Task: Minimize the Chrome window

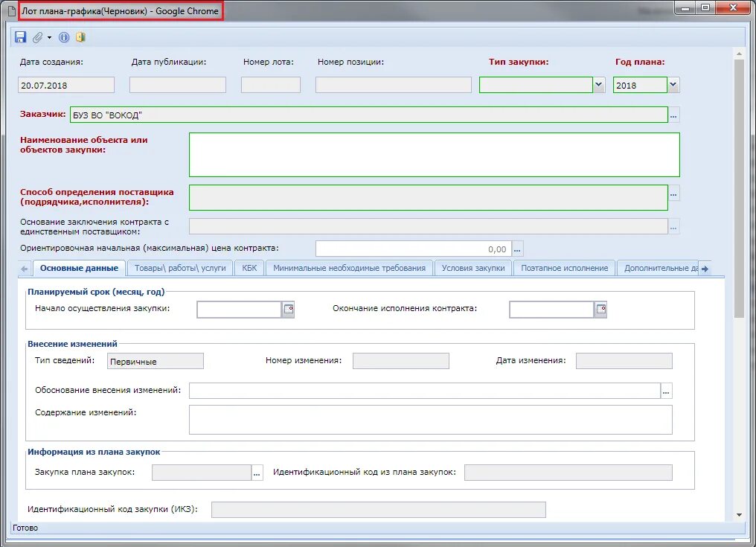Action: click(685, 7)
